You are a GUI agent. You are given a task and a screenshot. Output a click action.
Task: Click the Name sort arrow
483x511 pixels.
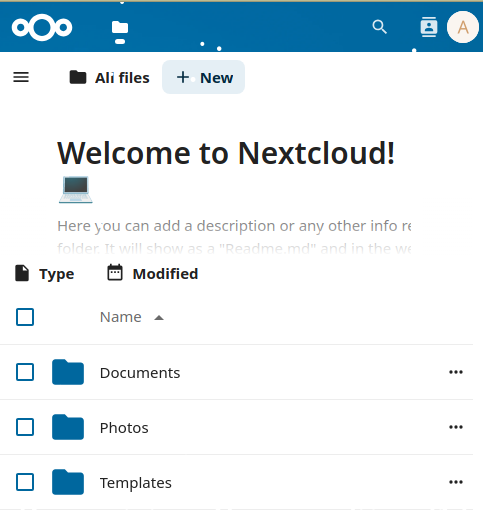coord(159,318)
